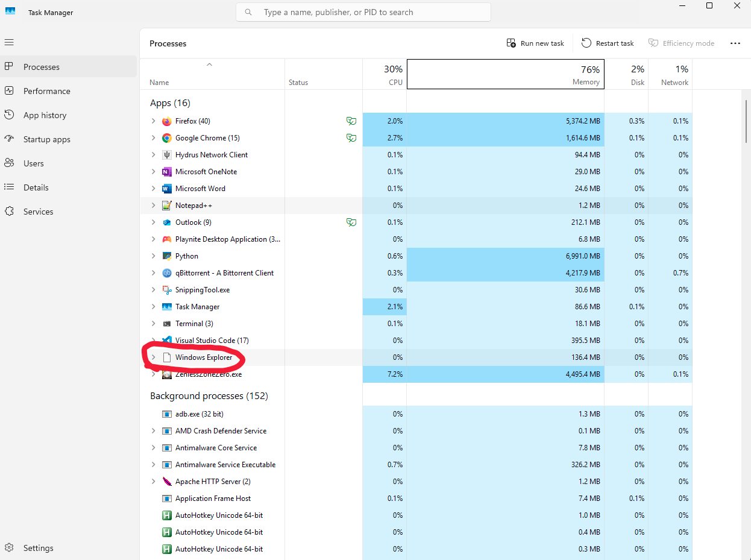Select the Processes page in the sidebar

[69, 67]
